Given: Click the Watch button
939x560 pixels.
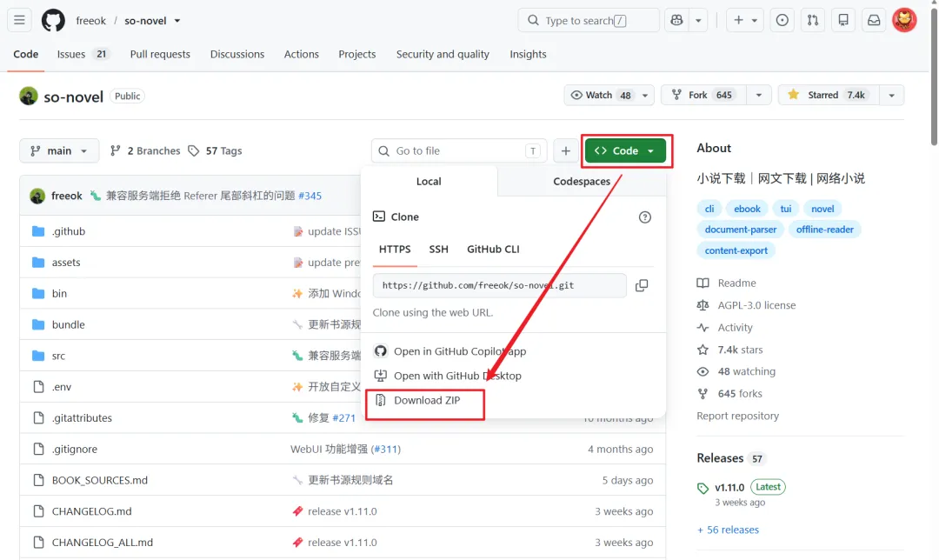Looking at the screenshot, I should click(x=600, y=96).
